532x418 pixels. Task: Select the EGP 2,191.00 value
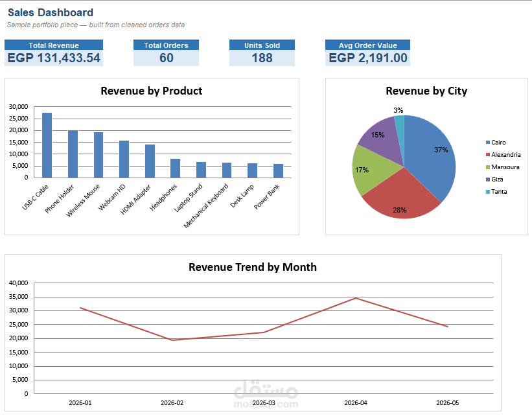368,58
